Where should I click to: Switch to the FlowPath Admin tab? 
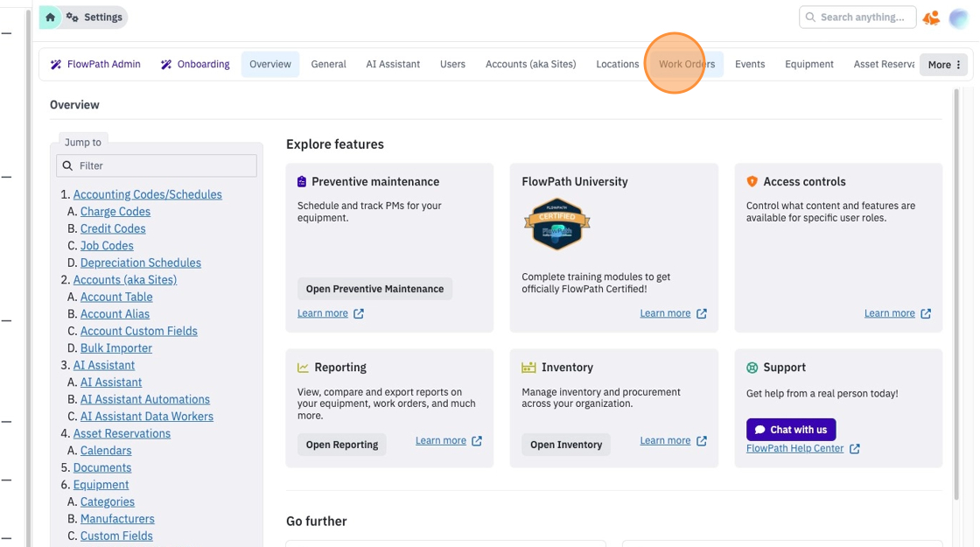pyautogui.click(x=95, y=65)
